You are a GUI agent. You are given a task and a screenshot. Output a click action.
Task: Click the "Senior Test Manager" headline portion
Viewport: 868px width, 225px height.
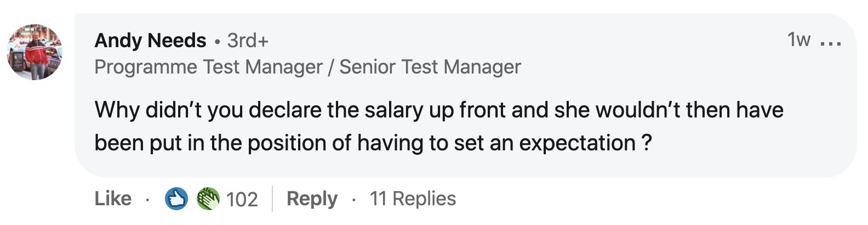click(430, 67)
